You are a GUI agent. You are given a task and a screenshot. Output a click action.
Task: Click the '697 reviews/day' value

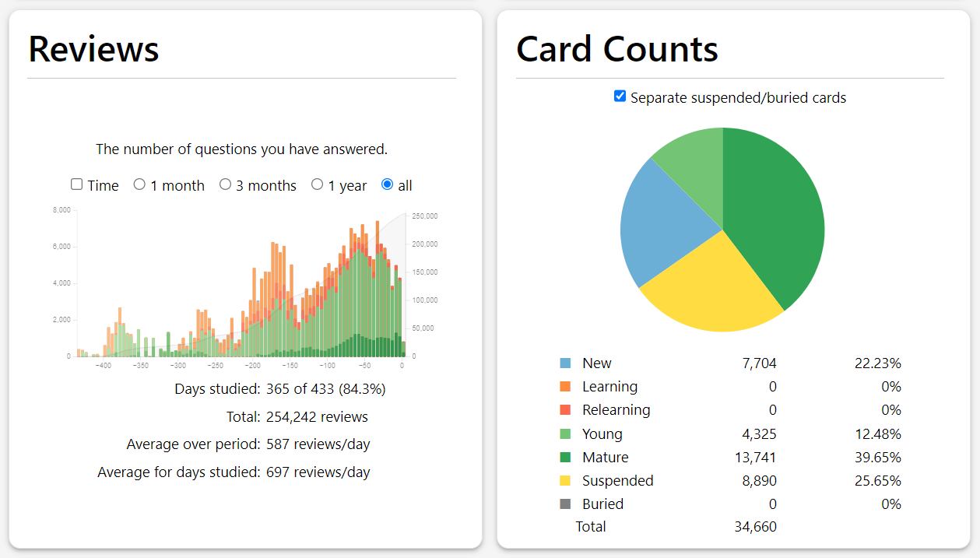click(x=318, y=472)
